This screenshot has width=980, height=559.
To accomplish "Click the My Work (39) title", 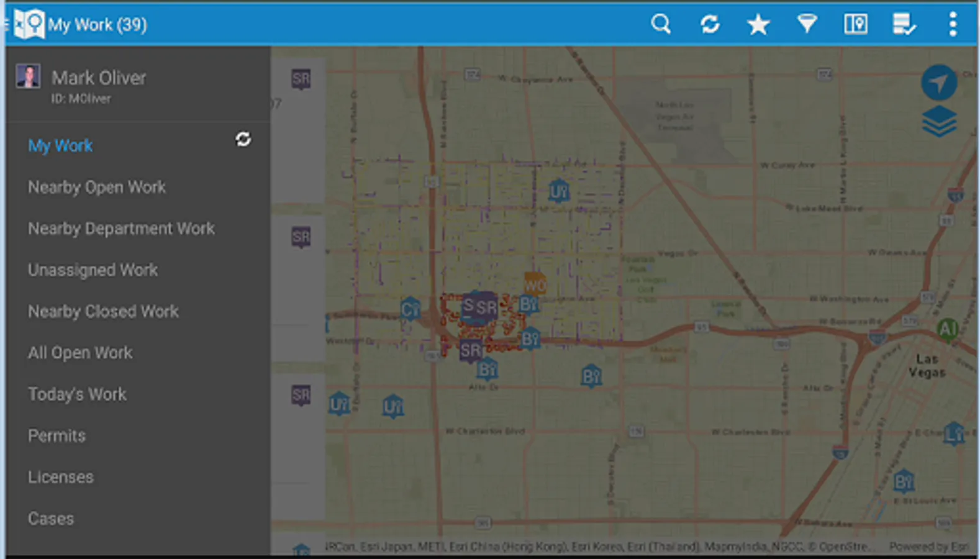I will tap(98, 25).
